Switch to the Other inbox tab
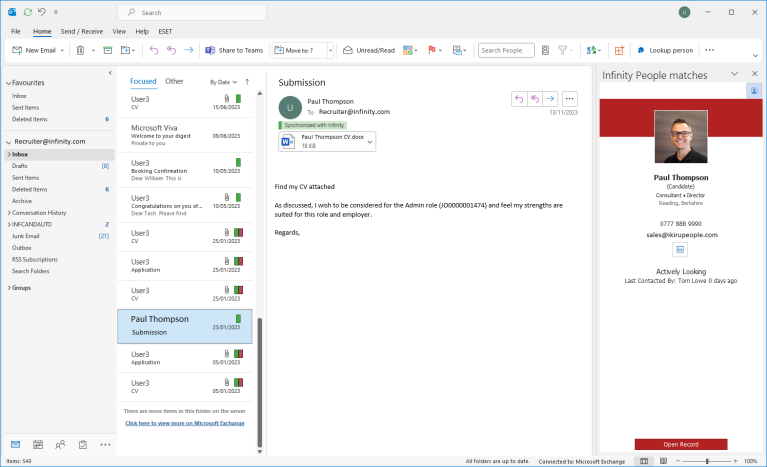This screenshot has width=767, height=467. pos(174,81)
